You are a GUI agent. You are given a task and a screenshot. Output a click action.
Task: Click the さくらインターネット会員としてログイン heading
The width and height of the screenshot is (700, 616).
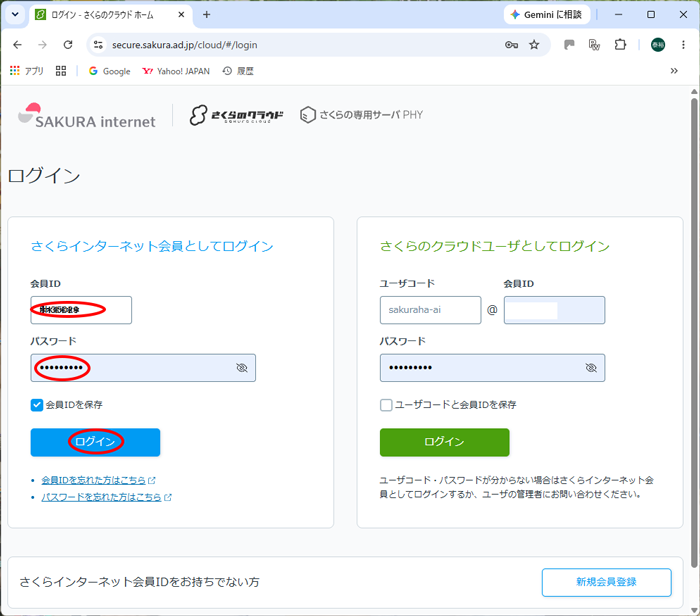click(x=152, y=246)
